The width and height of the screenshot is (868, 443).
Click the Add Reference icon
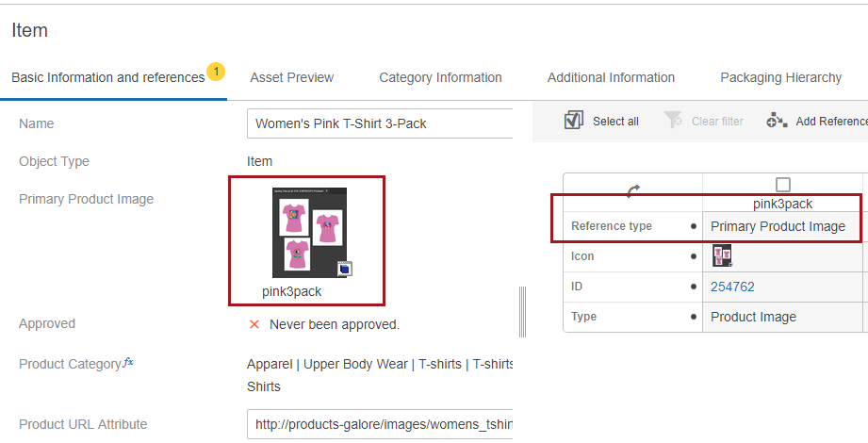click(777, 121)
